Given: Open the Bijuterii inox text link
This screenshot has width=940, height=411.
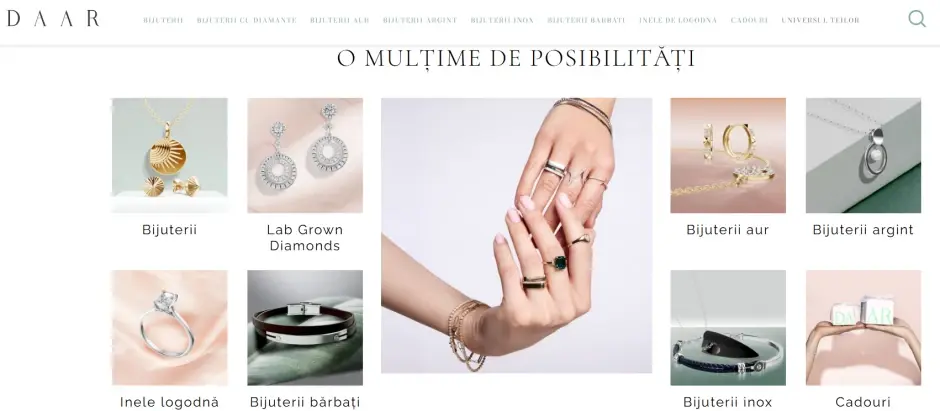Looking at the screenshot, I should 728,402.
